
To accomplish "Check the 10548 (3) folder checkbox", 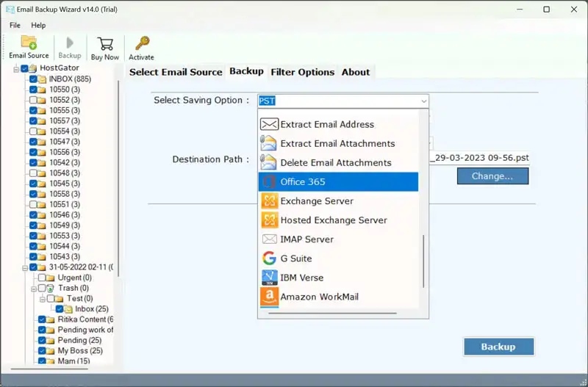I will pos(33,173).
